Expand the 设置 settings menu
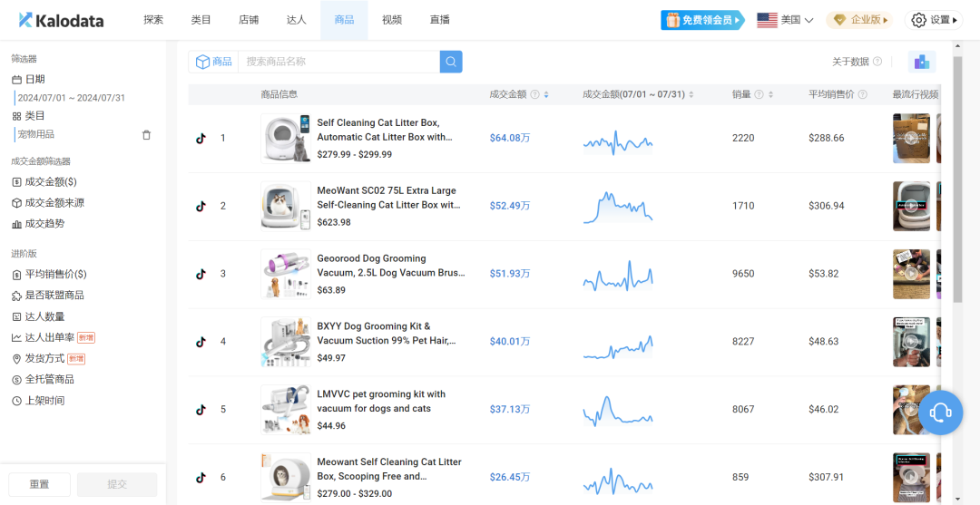This screenshot has height=505, width=980. pos(935,20)
